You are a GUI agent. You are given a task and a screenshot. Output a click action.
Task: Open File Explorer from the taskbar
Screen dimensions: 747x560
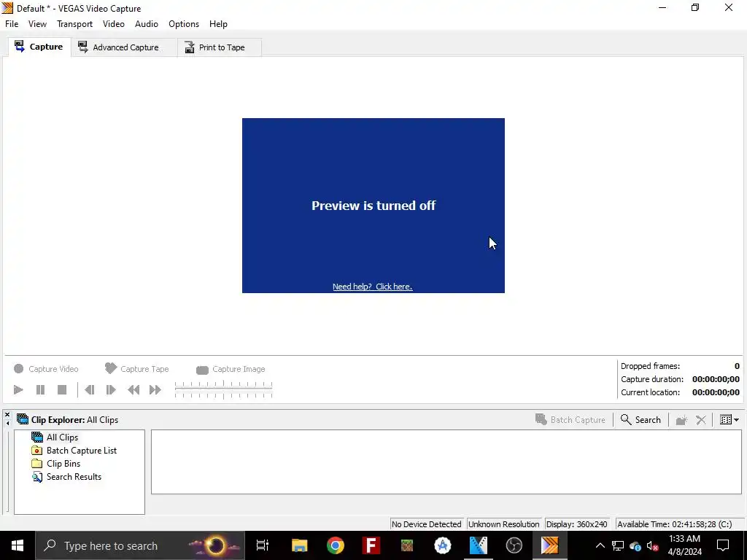click(x=299, y=545)
